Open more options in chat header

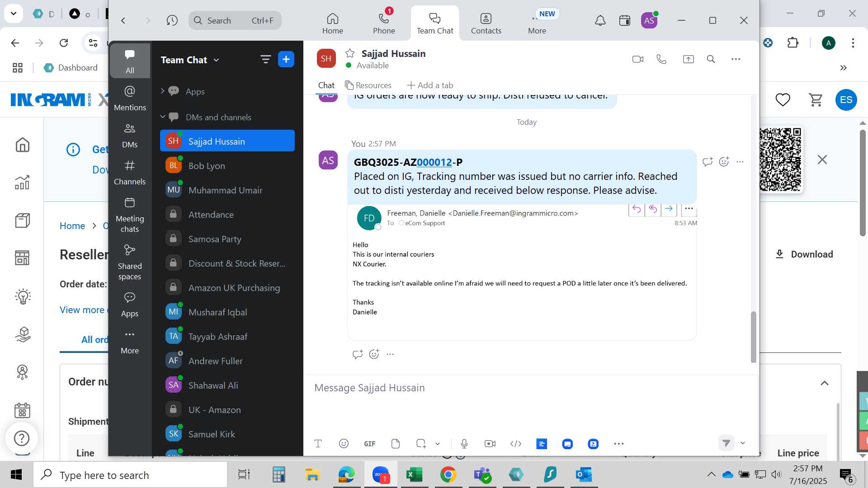pos(736,59)
